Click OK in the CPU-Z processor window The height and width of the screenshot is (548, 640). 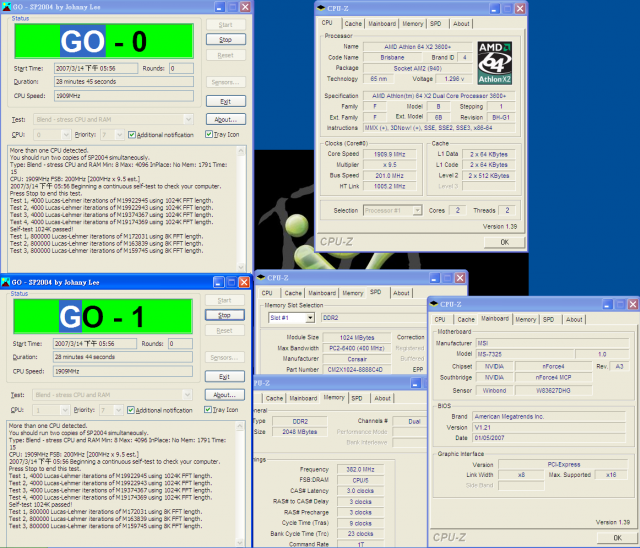point(504,242)
